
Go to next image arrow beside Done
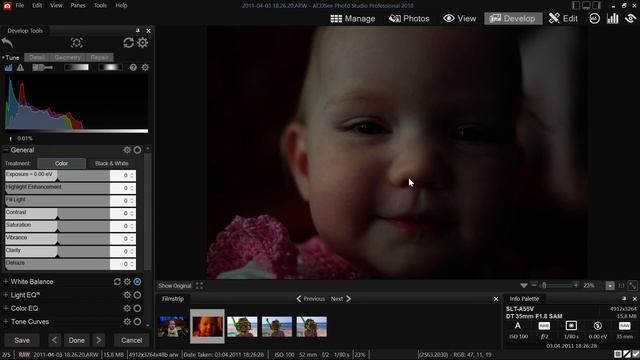[98, 340]
